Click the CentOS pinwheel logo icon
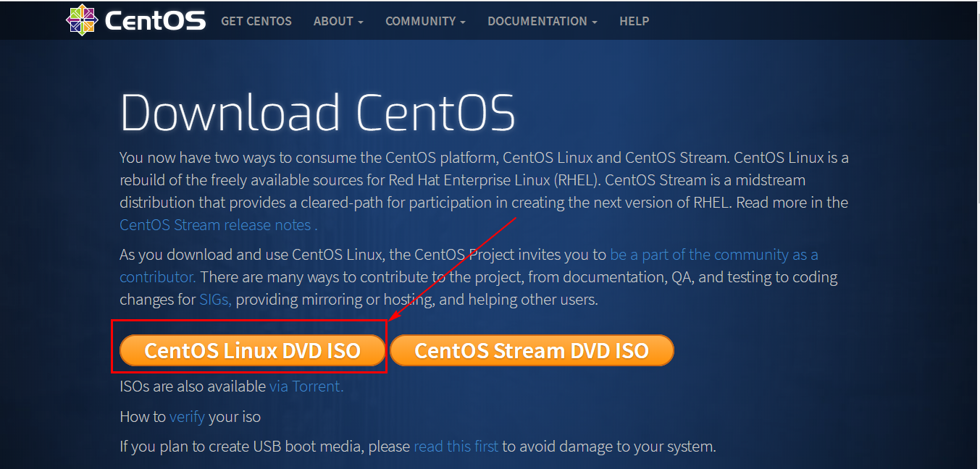Viewport: 980px width, 469px height. point(81,20)
